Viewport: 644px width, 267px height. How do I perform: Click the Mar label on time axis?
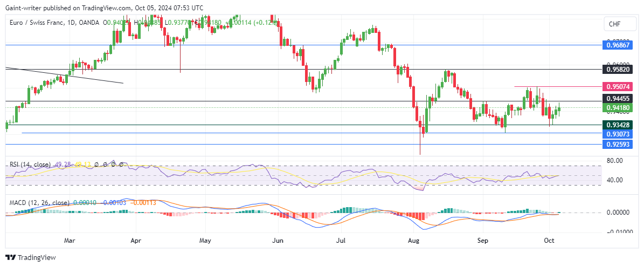(70, 241)
